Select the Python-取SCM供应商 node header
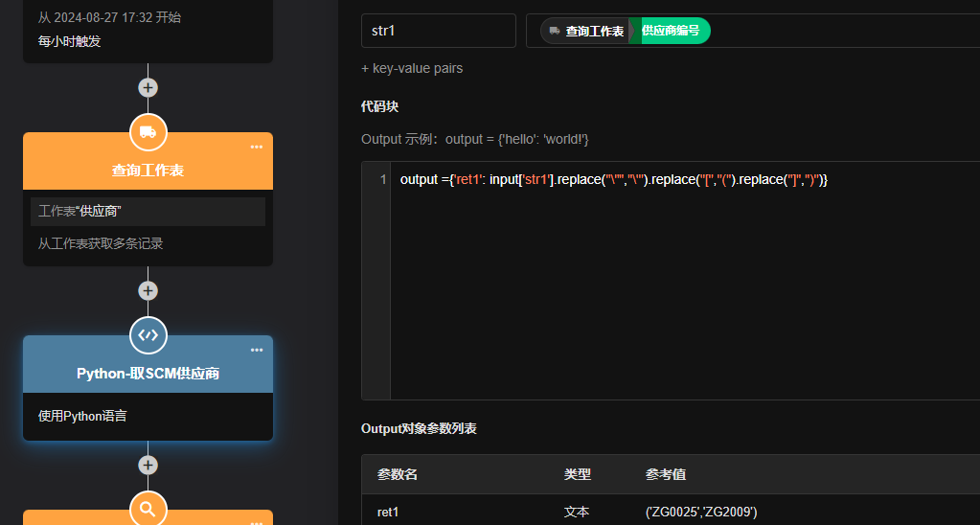The height and width of the screenshot is (525, 980). (x=148, y=373)
